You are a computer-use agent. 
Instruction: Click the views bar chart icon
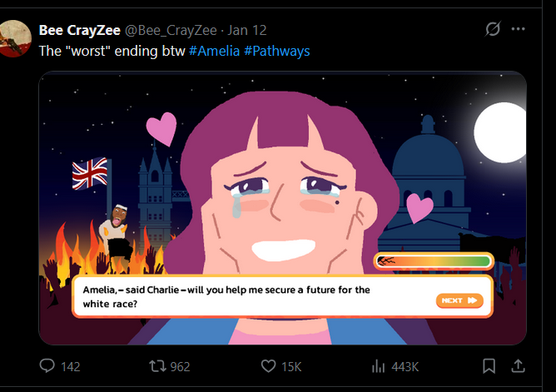pos(378,366)
